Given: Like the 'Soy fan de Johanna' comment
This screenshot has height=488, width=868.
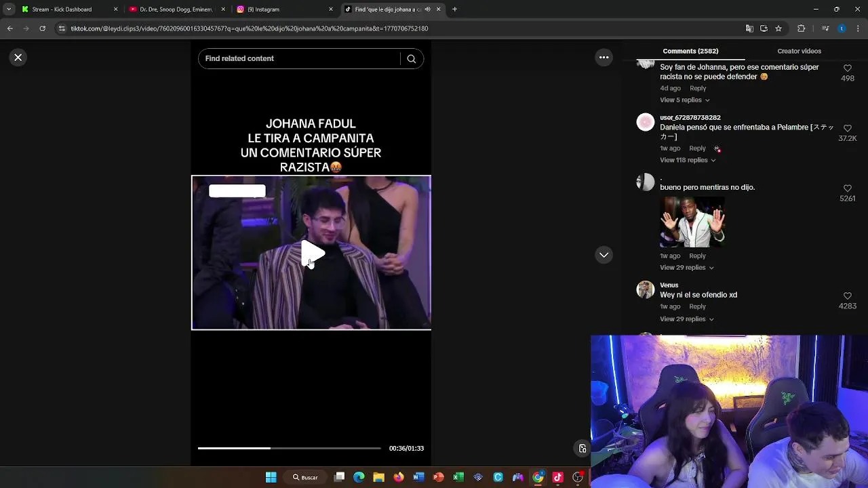Looking at the screenshot, I should click(847, 68).
